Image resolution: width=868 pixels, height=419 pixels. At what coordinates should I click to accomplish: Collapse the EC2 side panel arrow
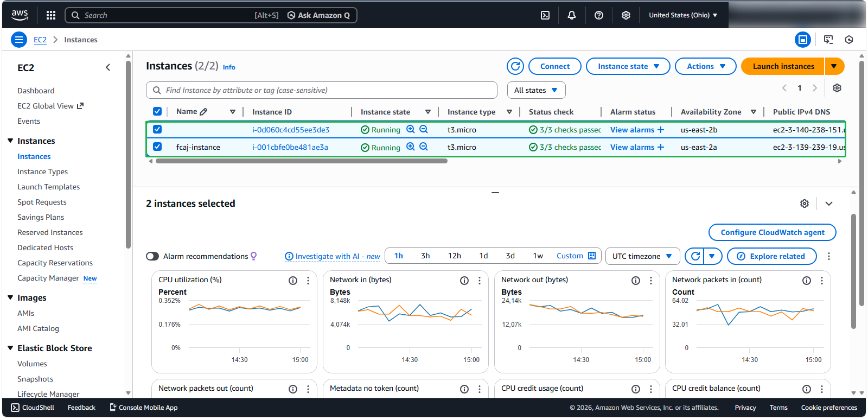coord(108,67)
